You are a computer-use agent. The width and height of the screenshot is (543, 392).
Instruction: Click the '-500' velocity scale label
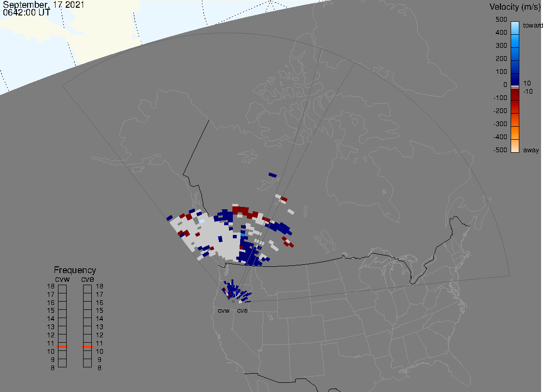pyautogui.click(x=500, y=150)
